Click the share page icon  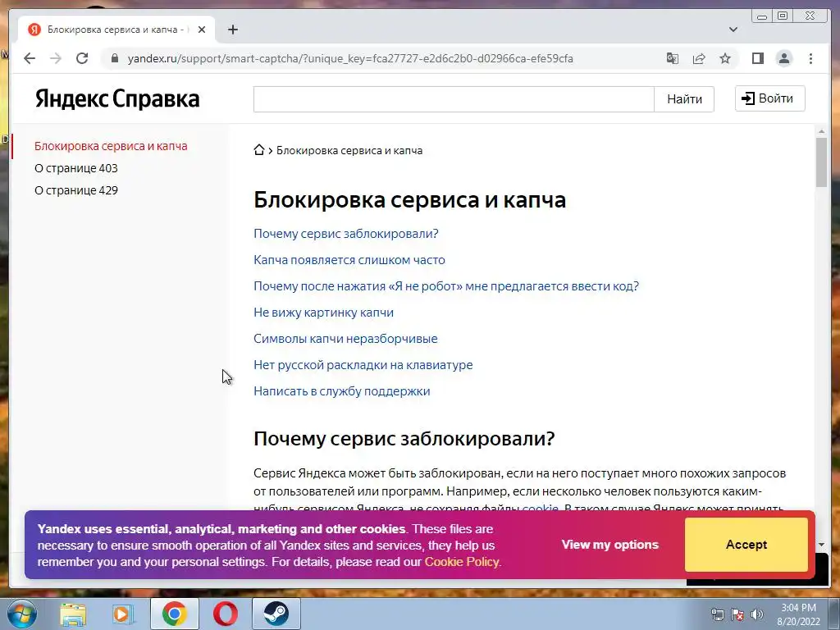[x=699, y=58]
